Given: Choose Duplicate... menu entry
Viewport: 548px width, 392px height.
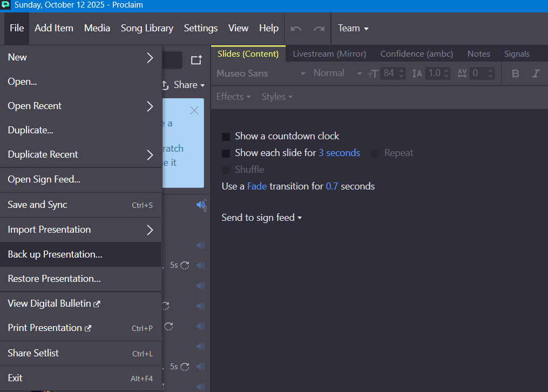Looking at the screenshot, I should pos(81,130).
